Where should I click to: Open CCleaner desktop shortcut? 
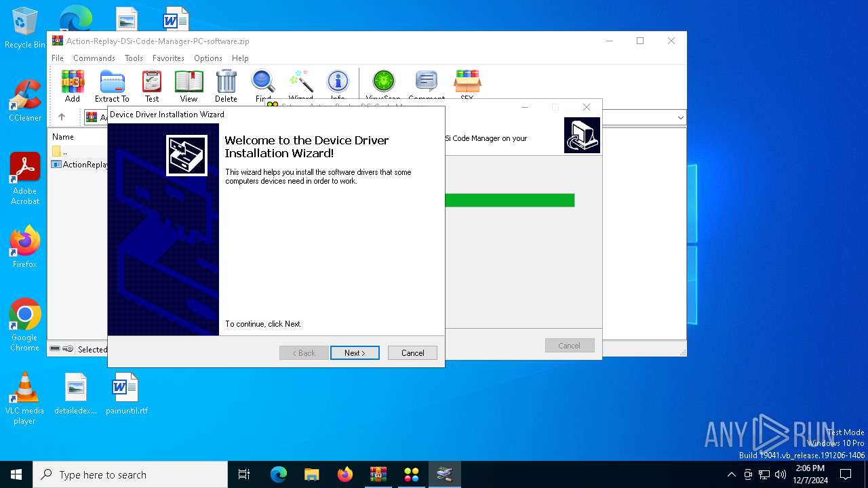click(25, 101)
